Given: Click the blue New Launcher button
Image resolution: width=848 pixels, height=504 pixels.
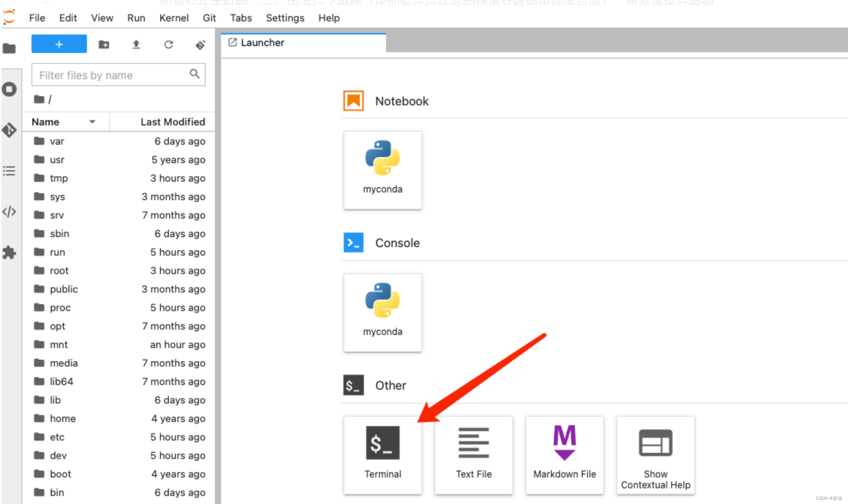Looking at the screenshot, I should point(59,44).
